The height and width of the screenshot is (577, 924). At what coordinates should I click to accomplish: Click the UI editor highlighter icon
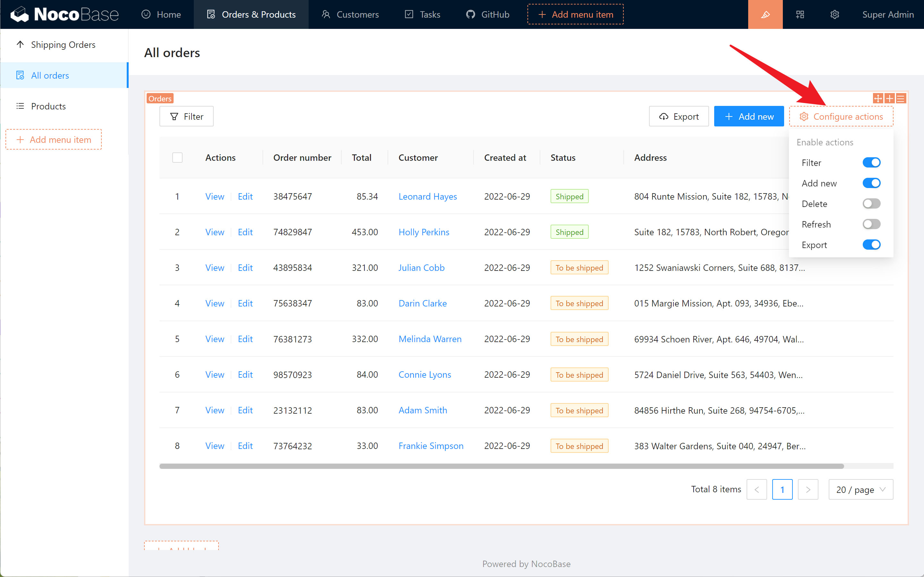[765, 14]
